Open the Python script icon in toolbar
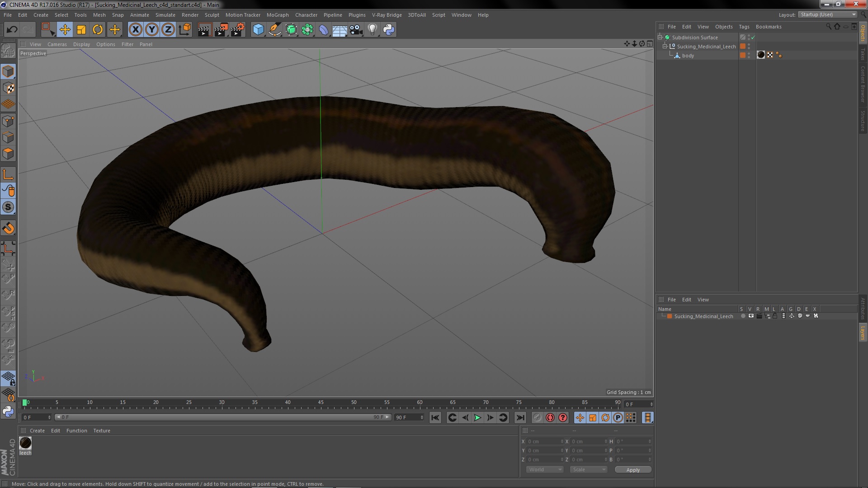The image size is (868, 488). pyautogui.click(x=389, y=30)
